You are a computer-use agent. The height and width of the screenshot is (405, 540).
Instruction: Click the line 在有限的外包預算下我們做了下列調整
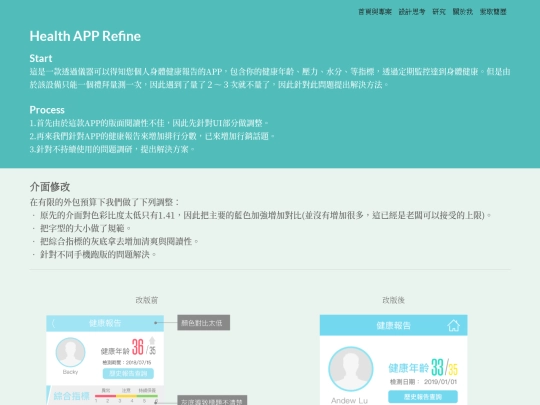(105, 202)
